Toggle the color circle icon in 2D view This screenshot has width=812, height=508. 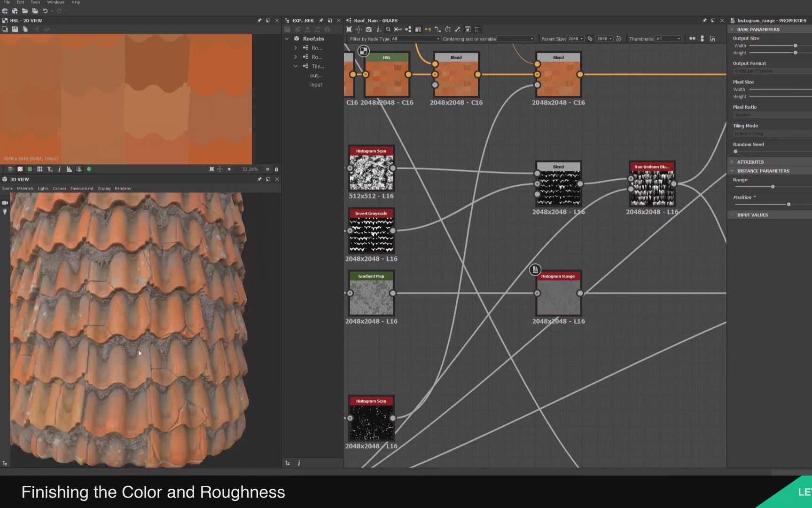pos(89,169)
